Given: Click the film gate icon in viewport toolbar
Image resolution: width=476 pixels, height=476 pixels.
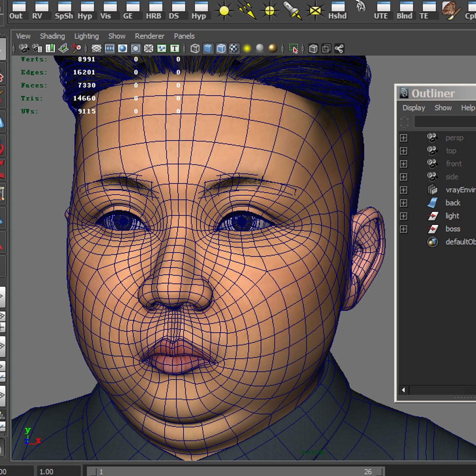Looking at the screenshot, I should point(110,48).
